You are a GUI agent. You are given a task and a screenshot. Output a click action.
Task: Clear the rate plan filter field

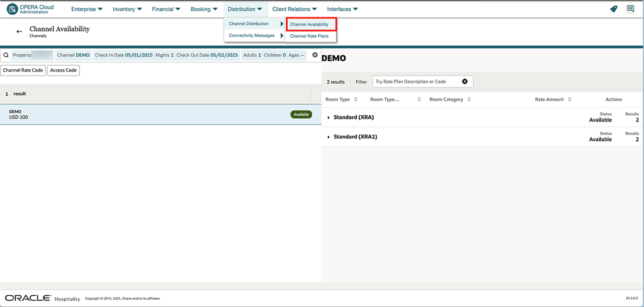(x=465, y=82)
